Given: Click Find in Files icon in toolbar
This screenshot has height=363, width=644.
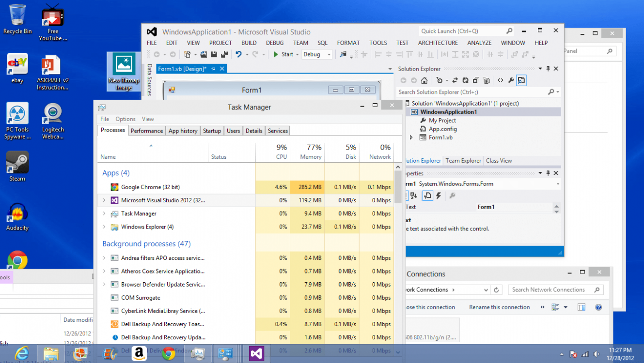Looking at the screenshot, I should 344,54.
